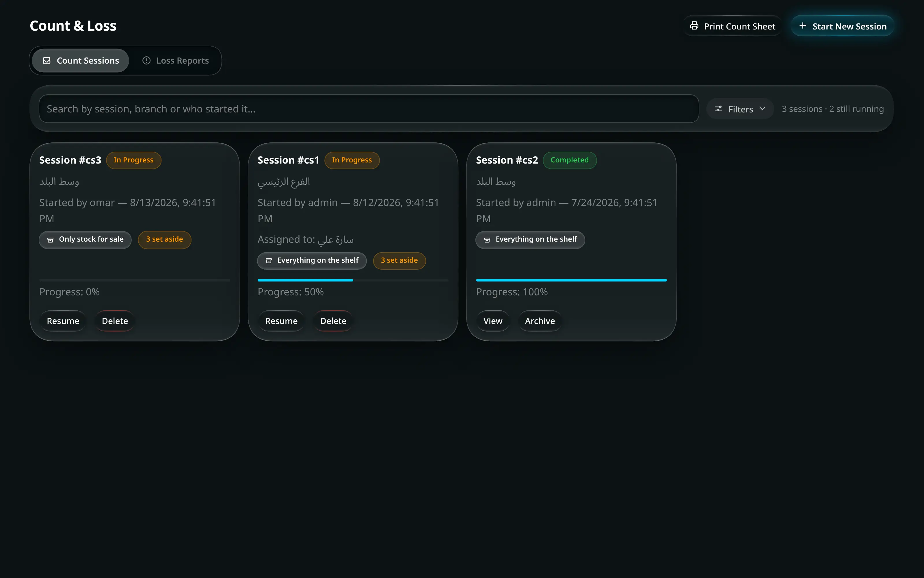Click Everything on the shelf chip in Session #cs1
Image resolution: width=924 pixels, height=578 pixels.
pyautogui.click(x=312, y=261)
